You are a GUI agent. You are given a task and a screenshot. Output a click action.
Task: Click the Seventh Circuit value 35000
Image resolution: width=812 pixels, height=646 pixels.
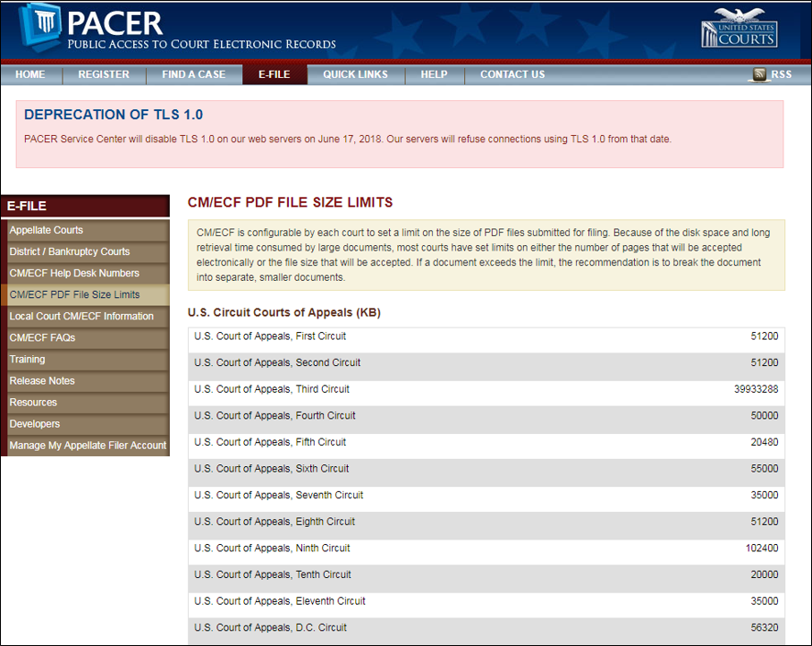(765, 495)
